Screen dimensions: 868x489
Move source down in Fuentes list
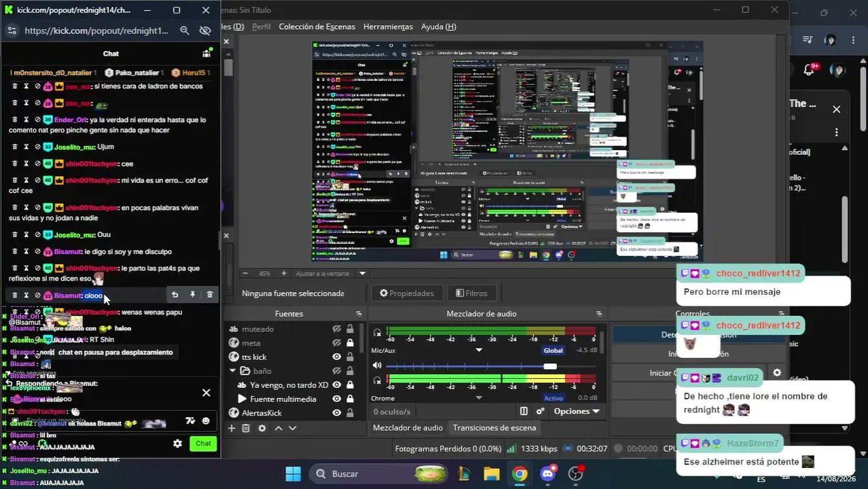(293, 428)
